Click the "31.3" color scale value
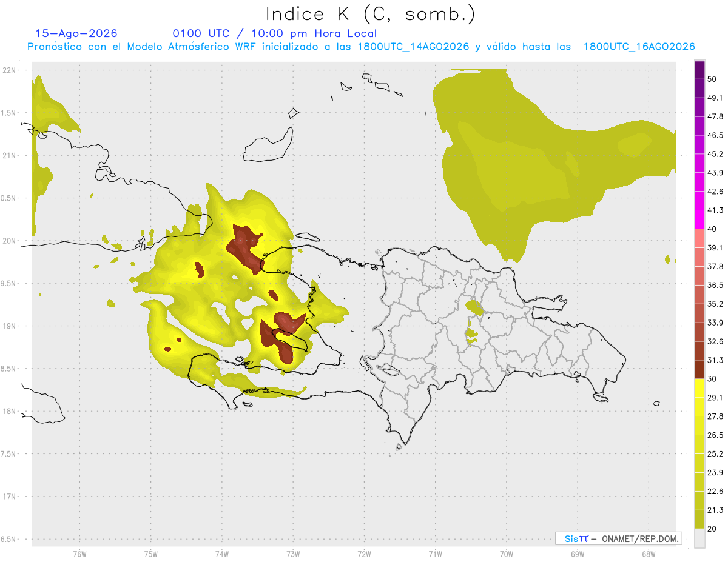Screen dimensions: 728x562 [715, 360]
